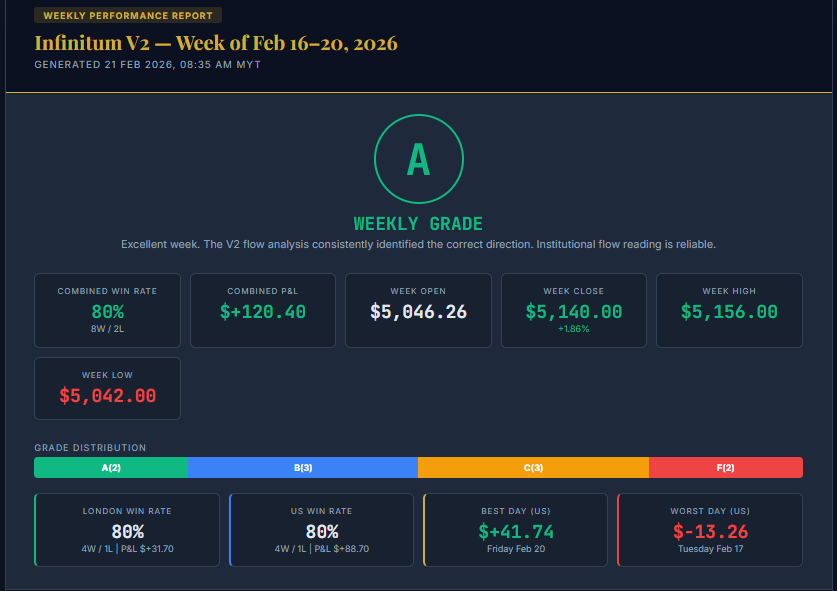The image size is (837, 591).
Task: Open the Combined P&L card
Action: (263, 310)
